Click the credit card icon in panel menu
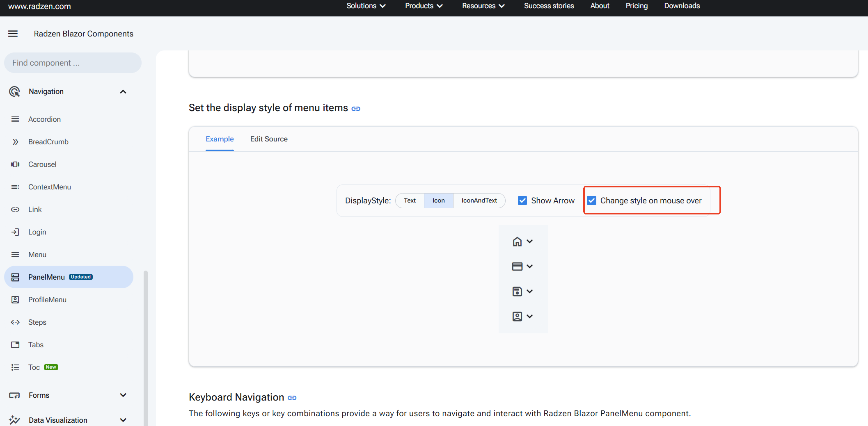Image resolution: width=868 pixels, height=426 pixels. pos(517,267)
